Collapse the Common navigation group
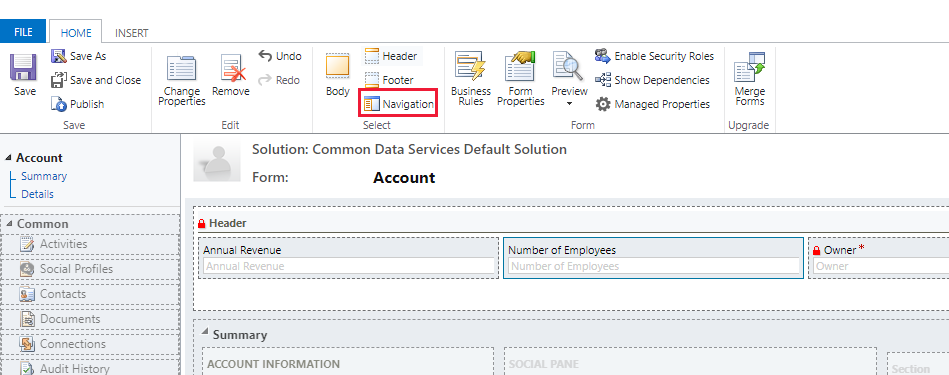 click(9, 224)
